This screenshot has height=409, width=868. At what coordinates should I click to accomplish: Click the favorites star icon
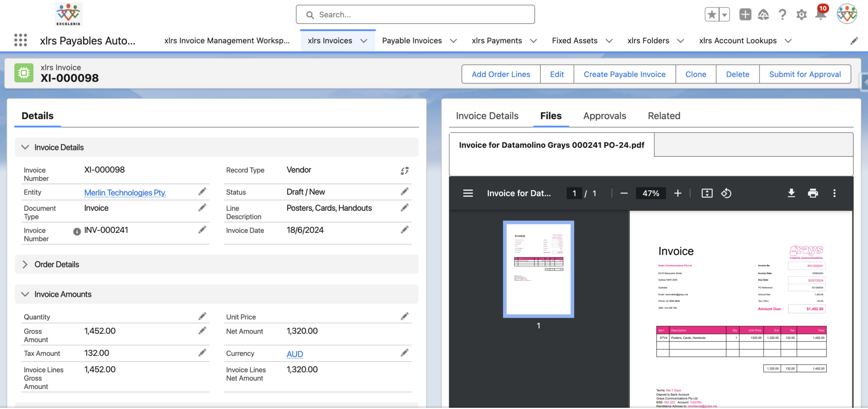(712, 15)
